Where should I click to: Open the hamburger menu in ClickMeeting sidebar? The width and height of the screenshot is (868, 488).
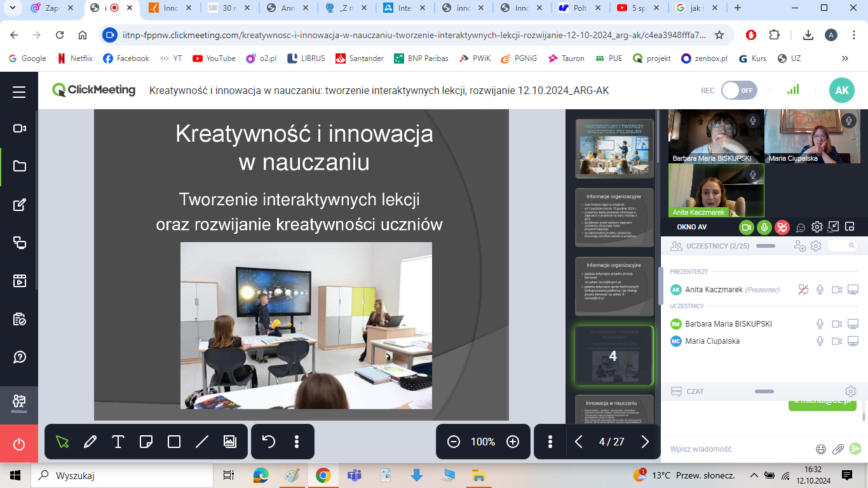pos(19,91)
